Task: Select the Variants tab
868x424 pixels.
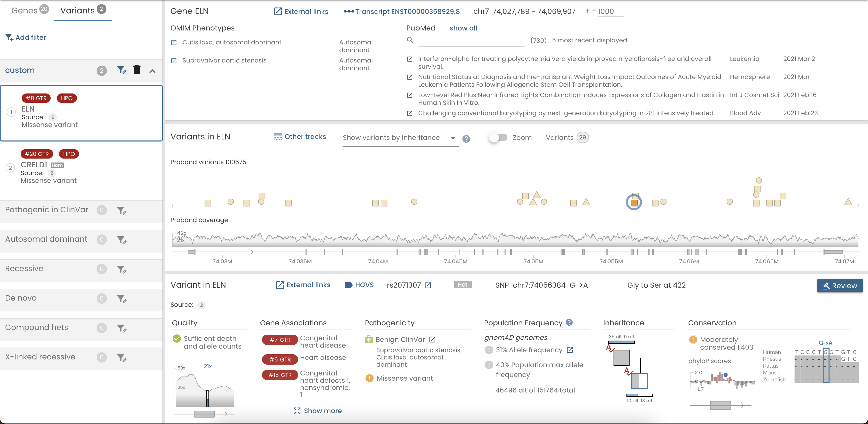Action: tap(83, 10)
